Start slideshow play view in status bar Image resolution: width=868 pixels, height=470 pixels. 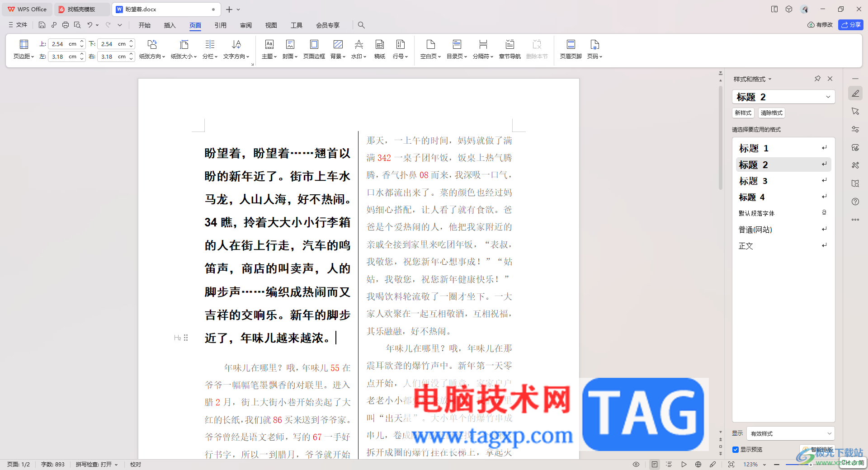pos(684,464)
